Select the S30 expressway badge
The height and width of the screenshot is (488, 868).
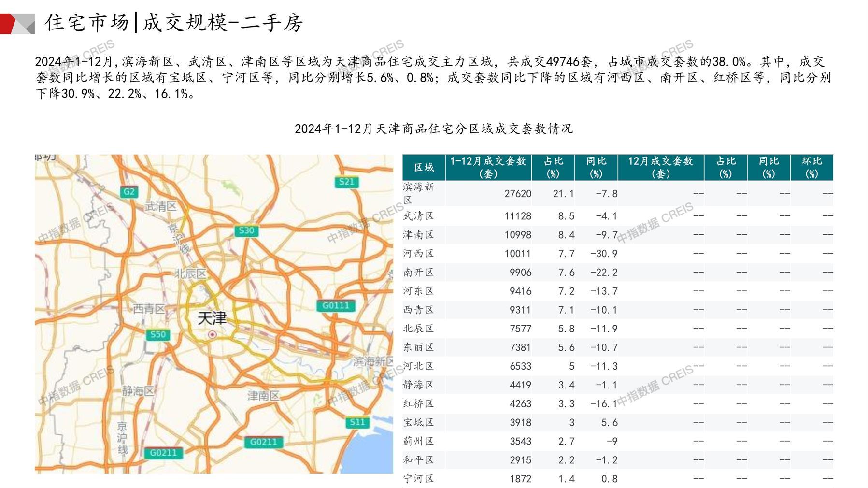coord(246,230)
